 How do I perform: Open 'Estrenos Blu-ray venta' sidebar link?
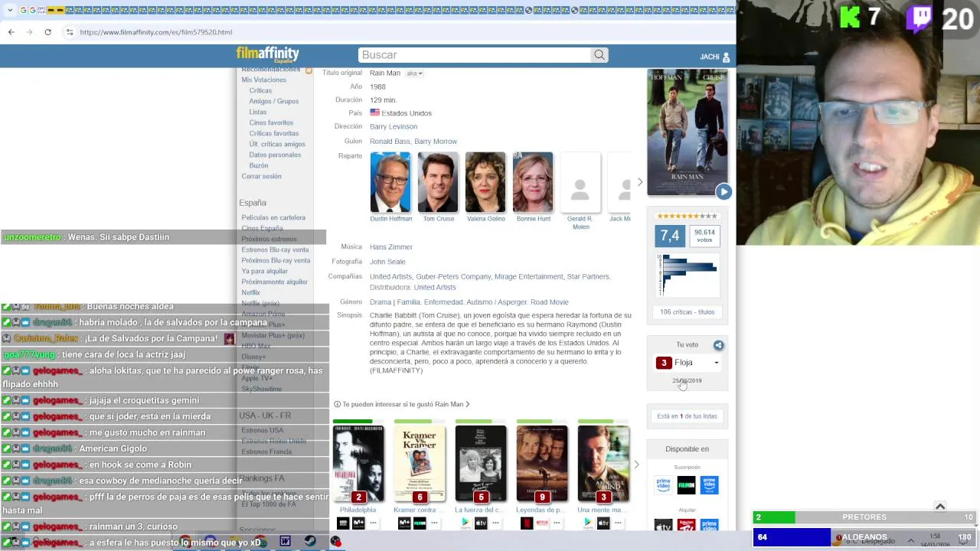[x=276, y=249]
